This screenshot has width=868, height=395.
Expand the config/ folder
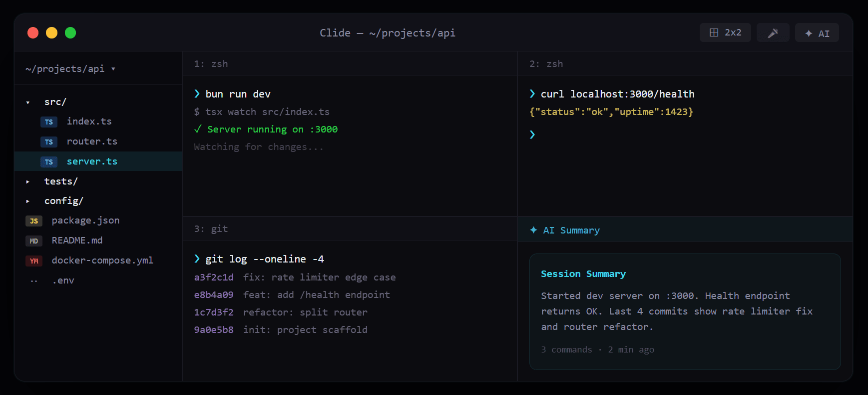pyautogui.click(x=28, y=201)
